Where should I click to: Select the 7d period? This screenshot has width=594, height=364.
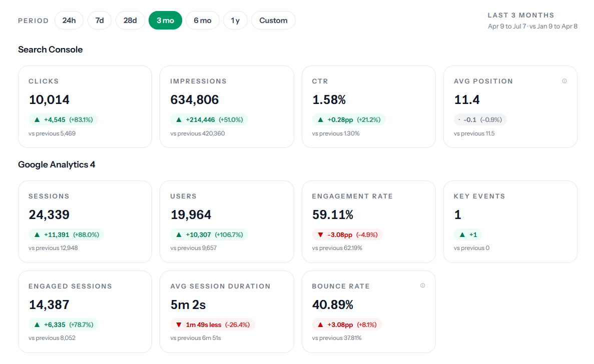(100, 20)
